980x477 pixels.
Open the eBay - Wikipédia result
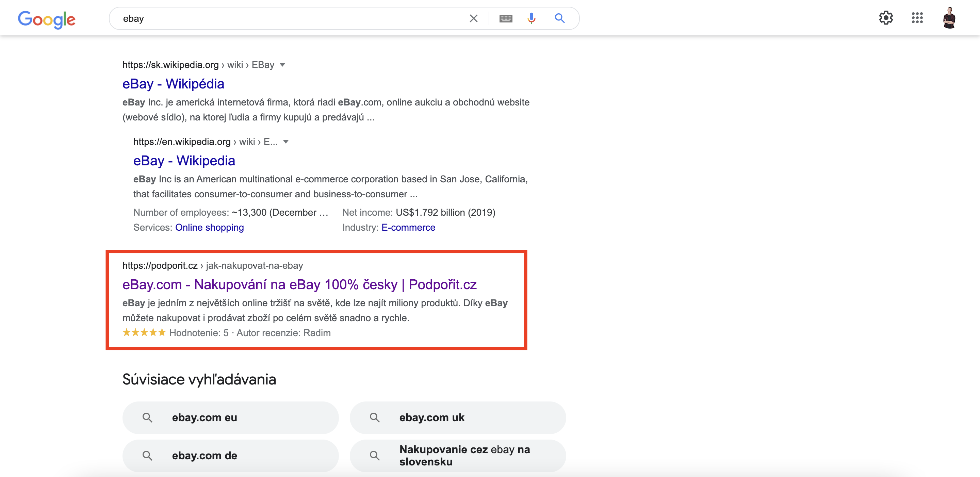point(173,84)
